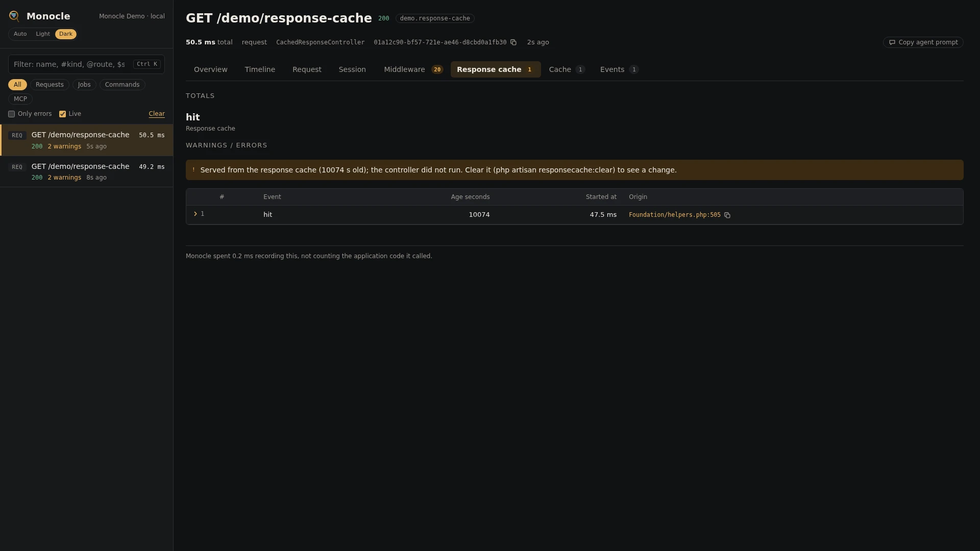Filter list by MCP
Image resolution: width=980 pixels, height=551 pixels.
(20, 99)
